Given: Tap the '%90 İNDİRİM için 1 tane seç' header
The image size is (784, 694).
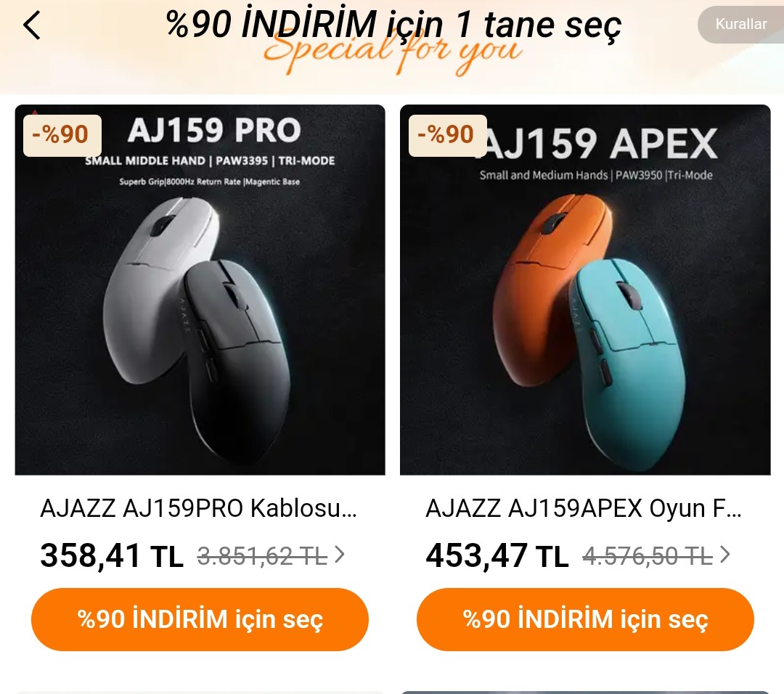Looking at the screenshot, I should tap(393, 25).
